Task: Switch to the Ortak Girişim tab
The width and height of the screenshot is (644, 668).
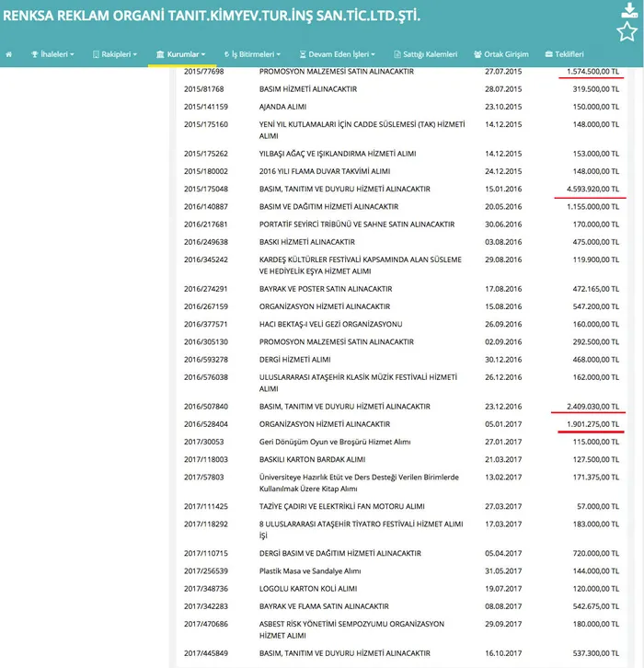Action: coord(501,54)
